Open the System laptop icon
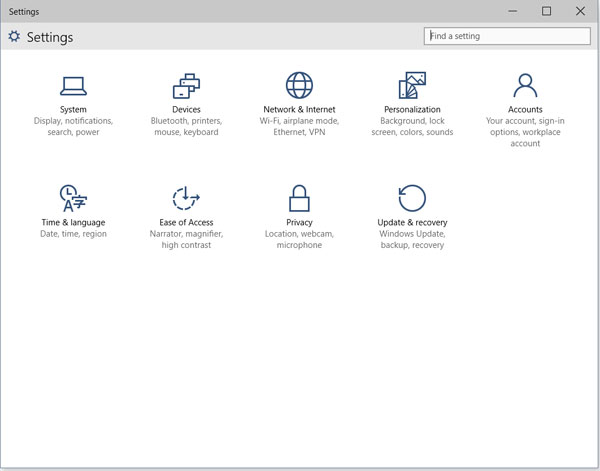The width and height of the screenshot is (600, 471). click(73, 86)
